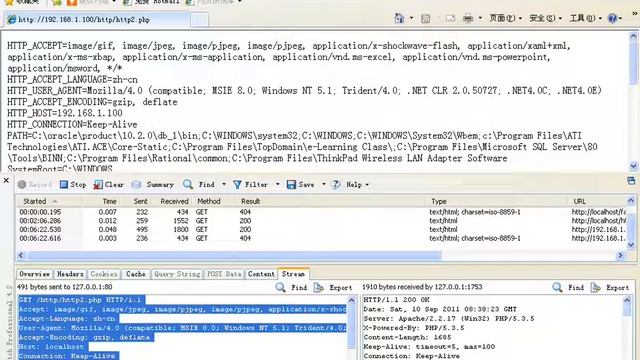Click Find in the sent stream pane
Viewport: 640px width, 360px height.
tap(291, 287)
